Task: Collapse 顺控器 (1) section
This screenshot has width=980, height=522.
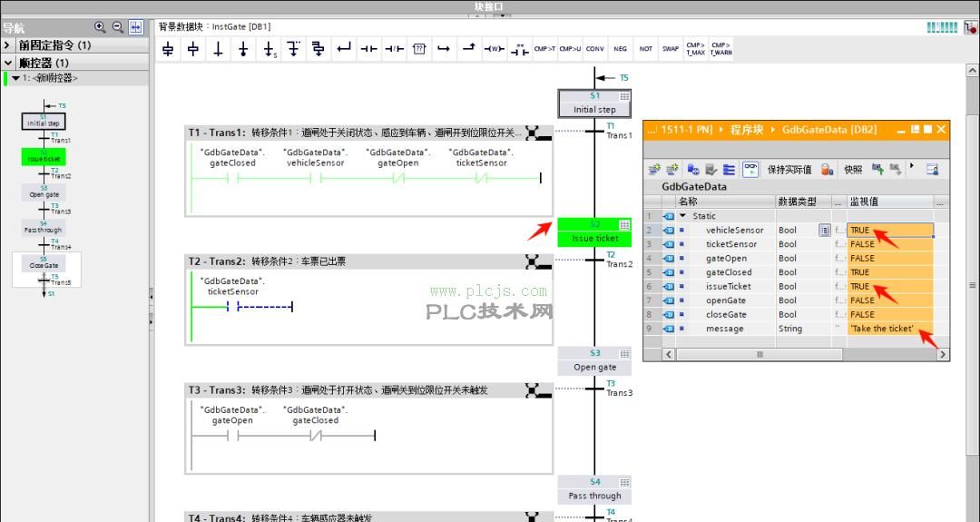Action: [7, 63]
